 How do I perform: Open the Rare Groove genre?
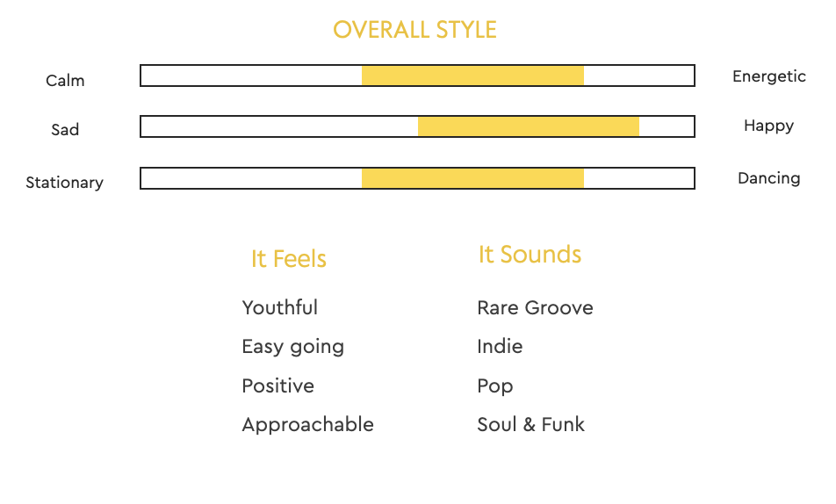click(535, 307)
